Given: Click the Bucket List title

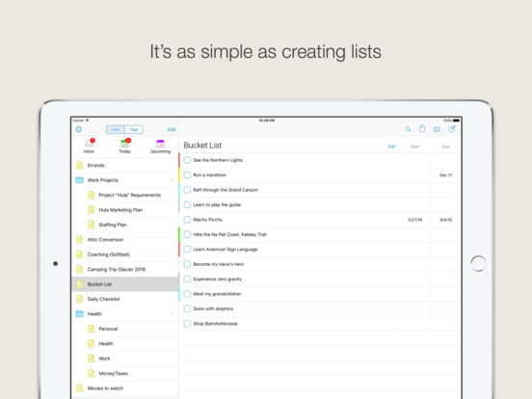Looking at the screenshot, I should [202, 146].
